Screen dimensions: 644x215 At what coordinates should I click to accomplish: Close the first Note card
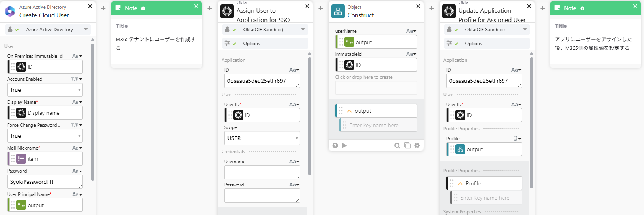tap(196, 6)
